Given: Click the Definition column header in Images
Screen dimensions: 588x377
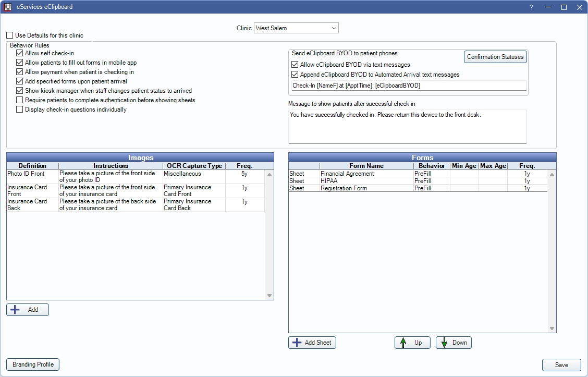Looking at the screenshot, I should point(33,166).
